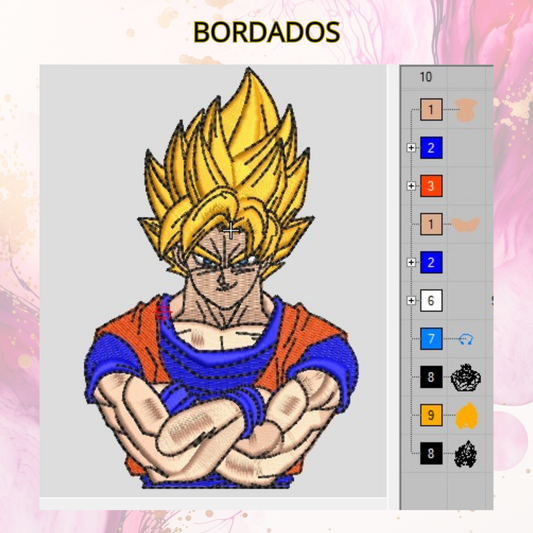Select the second skin-tone color 1 swatch
This screenshot has width=533, height=533.
click(x=431, y=224)
